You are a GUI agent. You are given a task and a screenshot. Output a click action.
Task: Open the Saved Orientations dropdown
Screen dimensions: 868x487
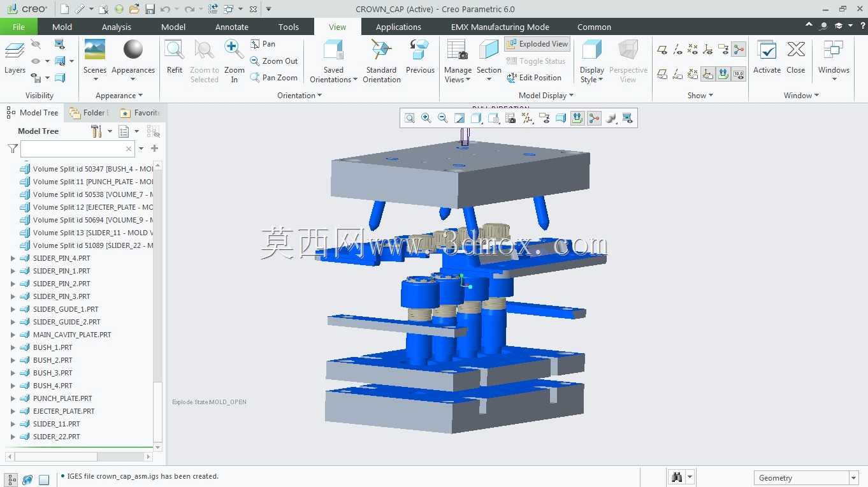333,61
